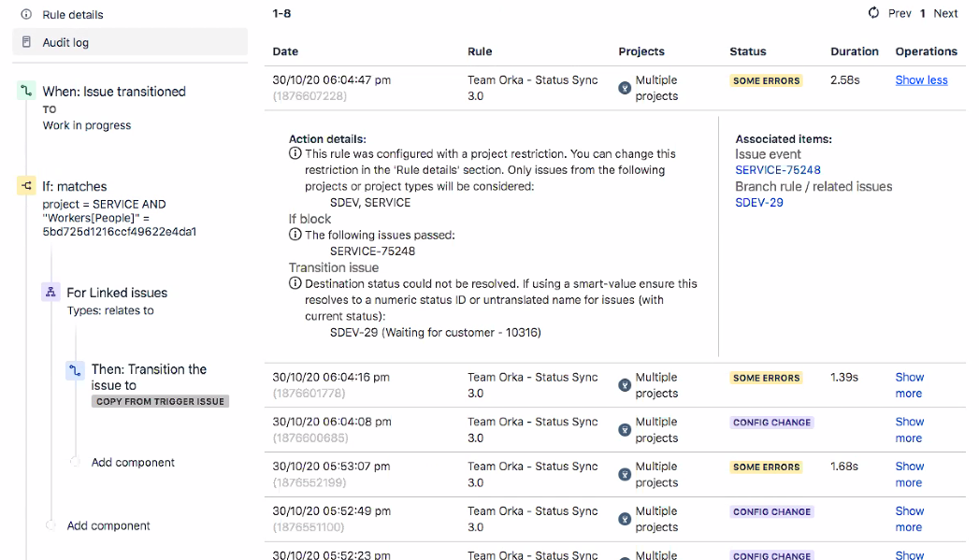Image resolution: width=979 pixels, height=560 pixels.
Task: Expand the 06:04:08 pm entry with Show more
Action: [909, 429]
